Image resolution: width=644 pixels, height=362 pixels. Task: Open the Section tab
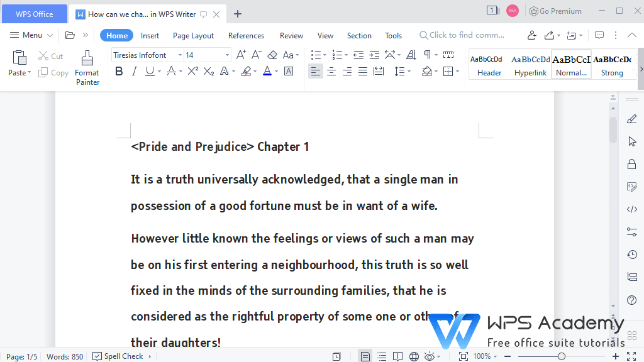tap(359, 36)
